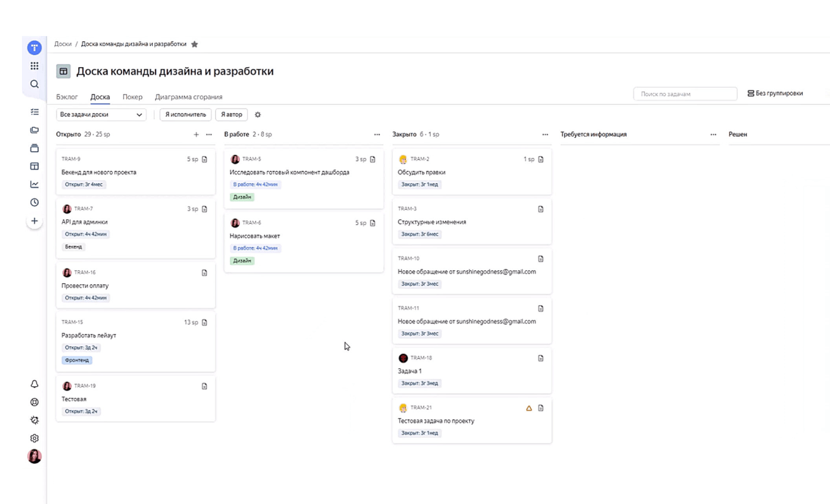Image resolution: width=830 pixels, height=504 pixels.
Task: Switch to the 'Бэклог' tab
Action: click(x=67, y=96)
